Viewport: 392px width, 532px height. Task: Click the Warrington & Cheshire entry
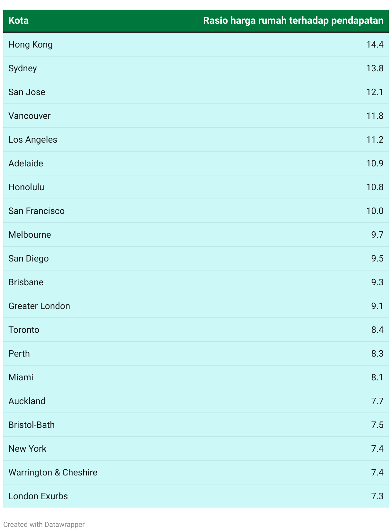pyautogui.click(x=53, y=472)
